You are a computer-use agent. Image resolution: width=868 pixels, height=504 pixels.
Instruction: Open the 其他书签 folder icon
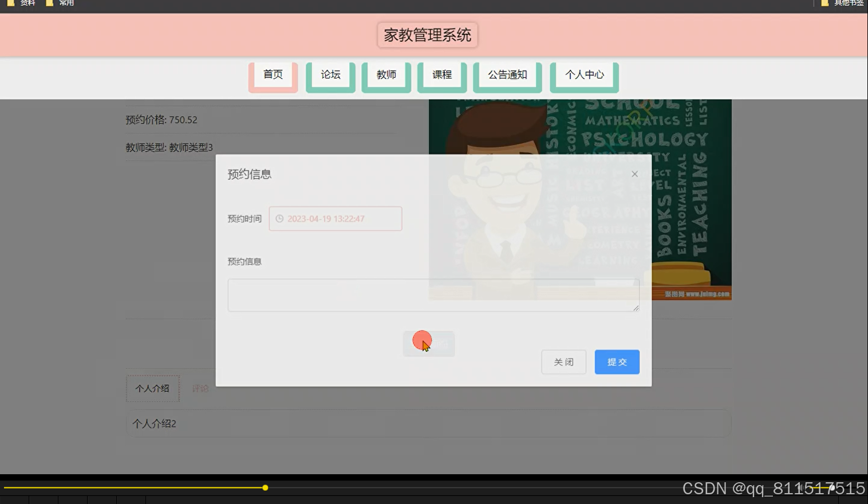tap(823, 3)
